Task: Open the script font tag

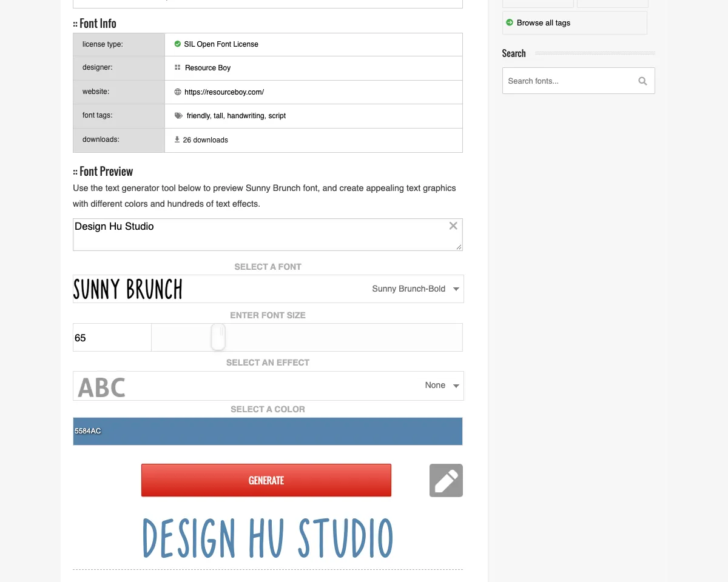Action: [277, 116]
